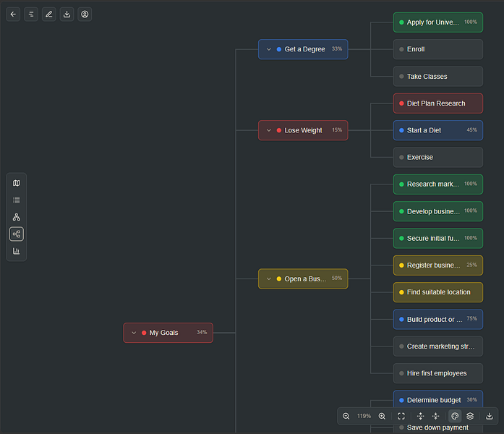Zoom in with the magnifier plus icon
Screen dimensions: 504x434
pyautogui.click(x=382, y=416)
